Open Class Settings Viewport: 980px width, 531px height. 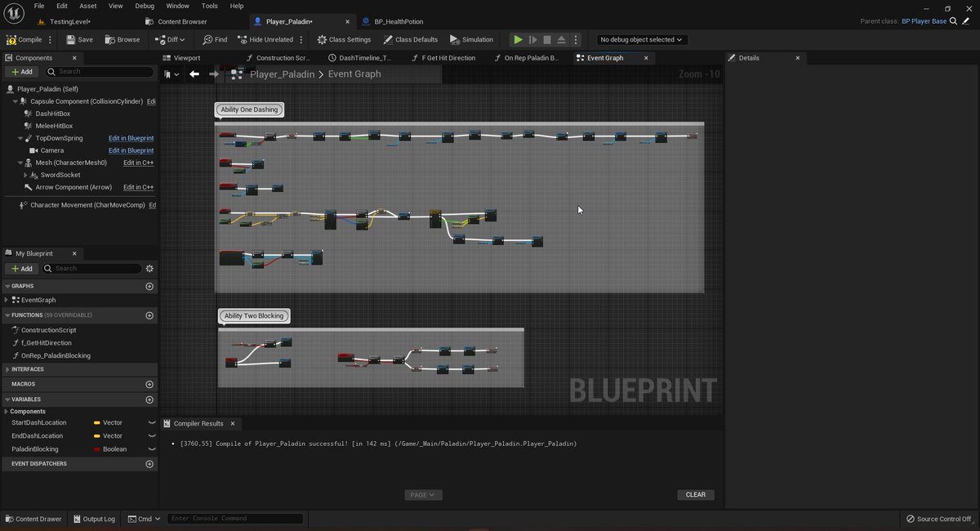coord(344,39)
